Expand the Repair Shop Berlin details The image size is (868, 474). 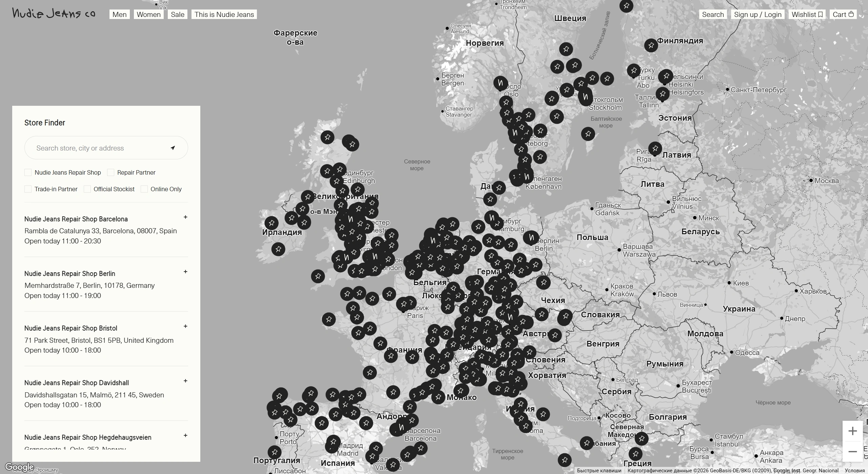tap(185, 272)
